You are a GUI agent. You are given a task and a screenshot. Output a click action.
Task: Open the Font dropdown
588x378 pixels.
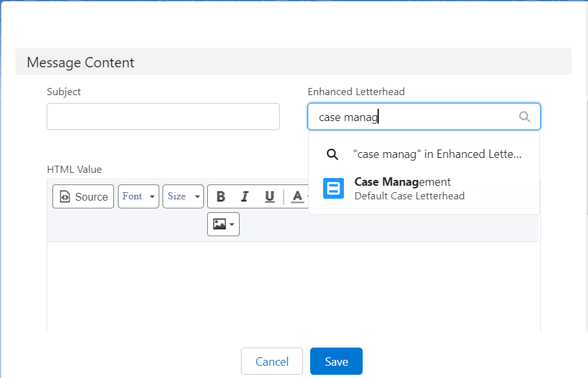[x=139, y=197]
